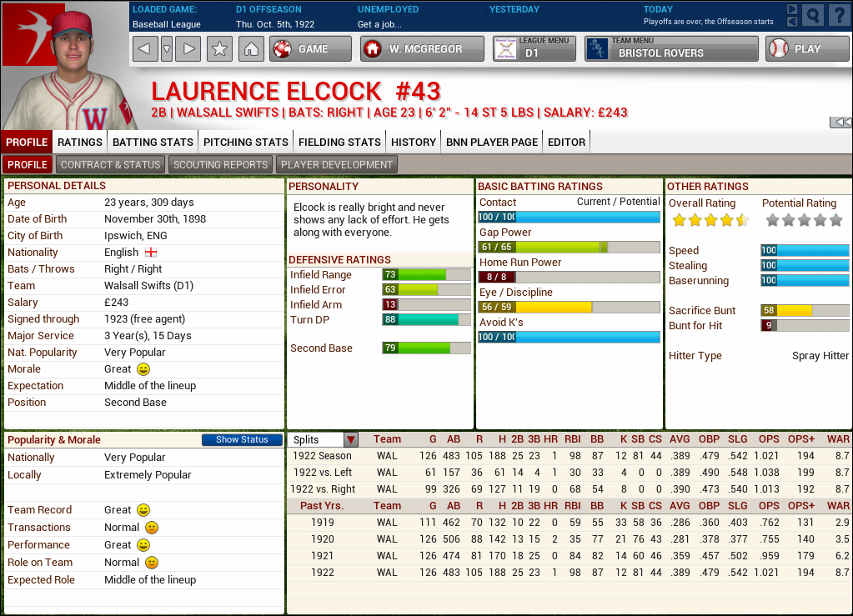This screenshot has width=853, height=616.
Task: Click the Show Status button
Action: point(242,439)
